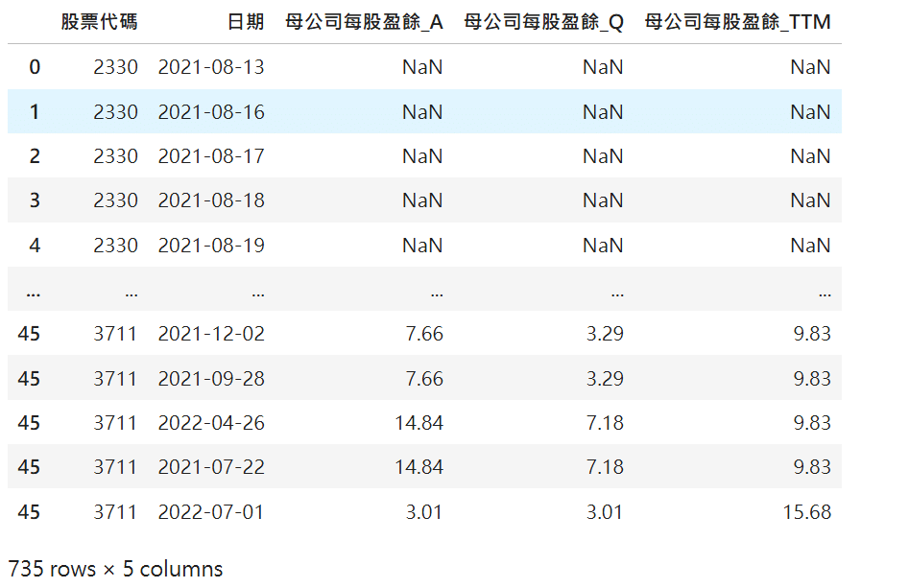Click the date cell 2022-04-26

210,423
